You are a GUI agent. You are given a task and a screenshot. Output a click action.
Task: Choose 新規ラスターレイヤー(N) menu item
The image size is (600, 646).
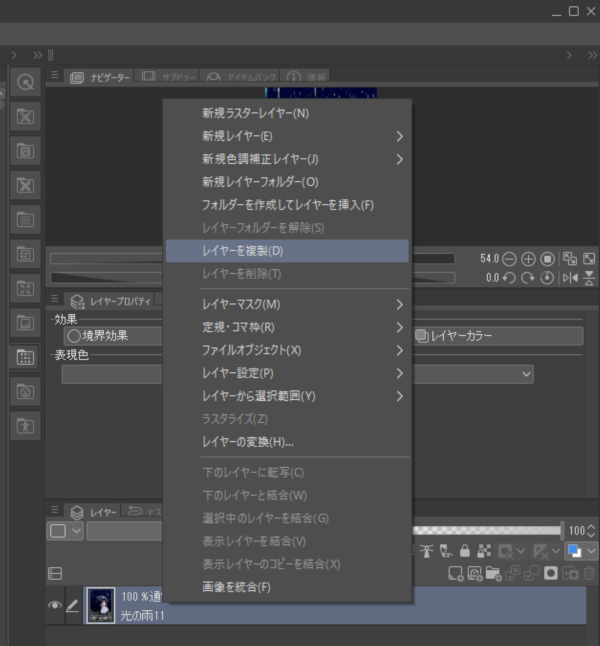(286, 113)
